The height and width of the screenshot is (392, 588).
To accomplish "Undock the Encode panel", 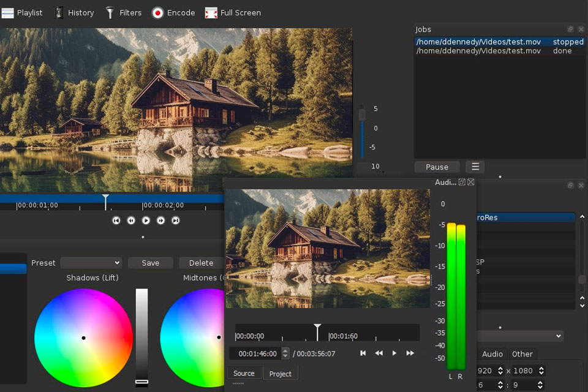I will (x=570, y=186).
